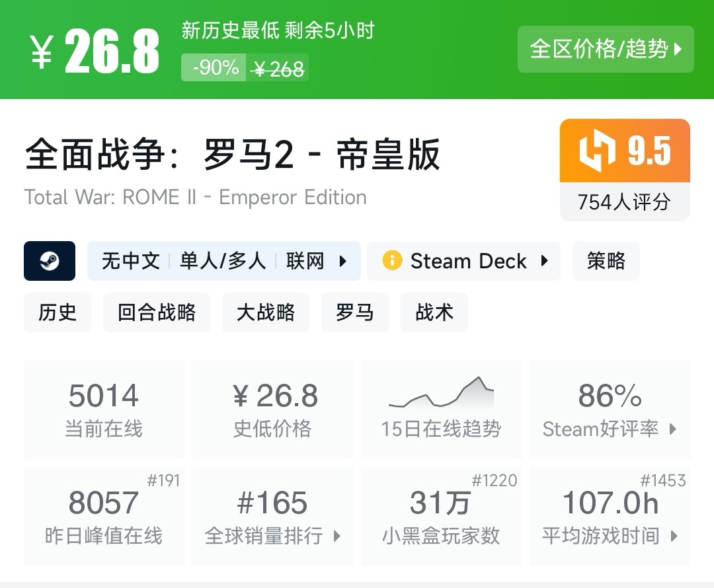Screen dimensions: 714x588
Task: View the 8057 昨日峰值在线 stat card
Action: coord(104,516)
